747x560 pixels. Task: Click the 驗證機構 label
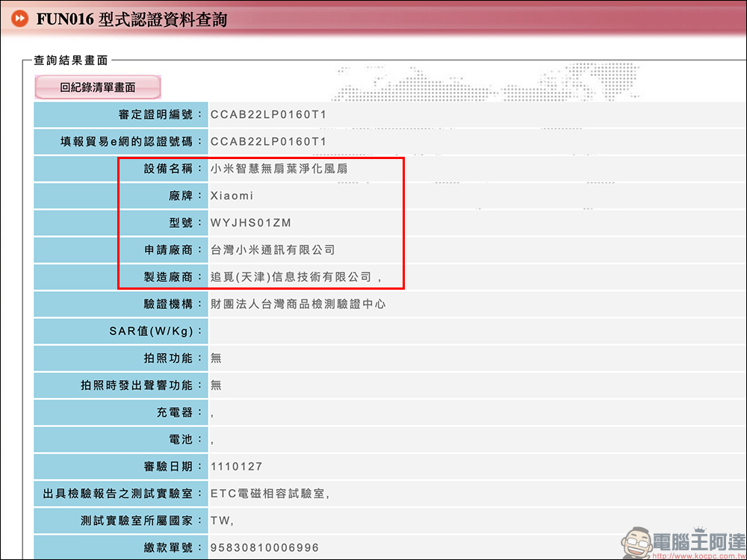tap(174, 304)
